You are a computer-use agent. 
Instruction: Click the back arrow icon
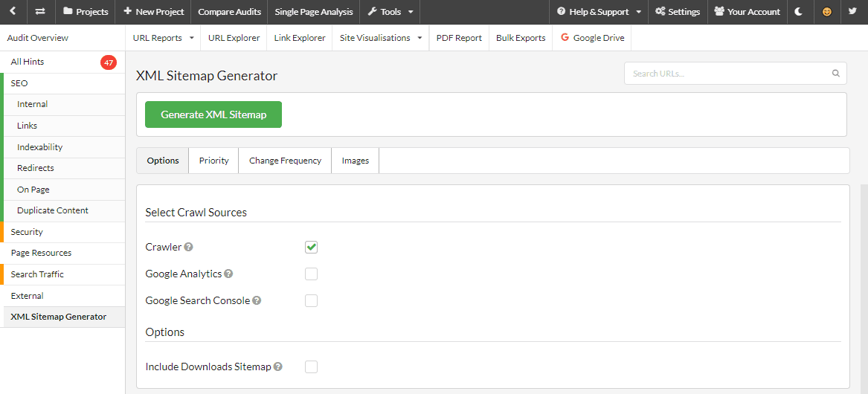13,12
